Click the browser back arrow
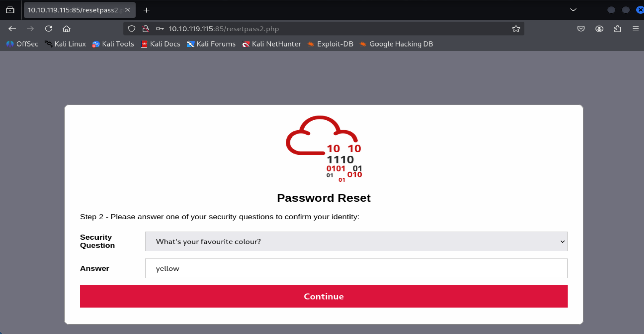Screen dimensions: 644x334 [x=12, y=29]
